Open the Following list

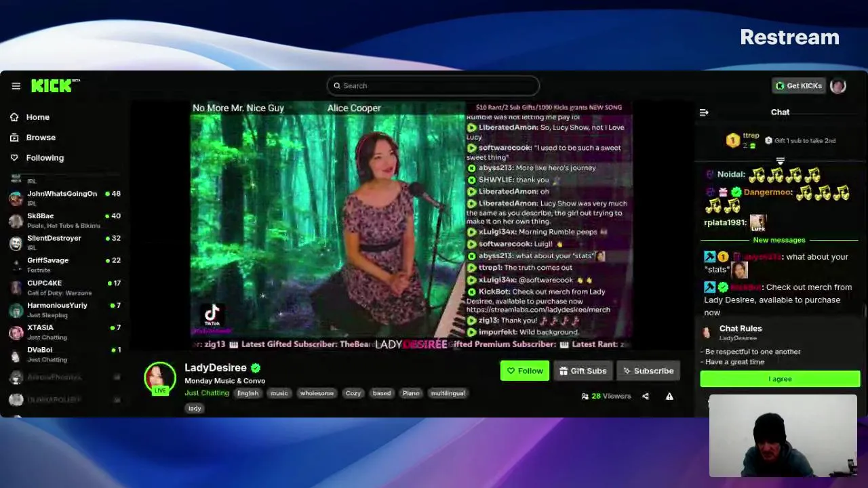coord(45,158)
